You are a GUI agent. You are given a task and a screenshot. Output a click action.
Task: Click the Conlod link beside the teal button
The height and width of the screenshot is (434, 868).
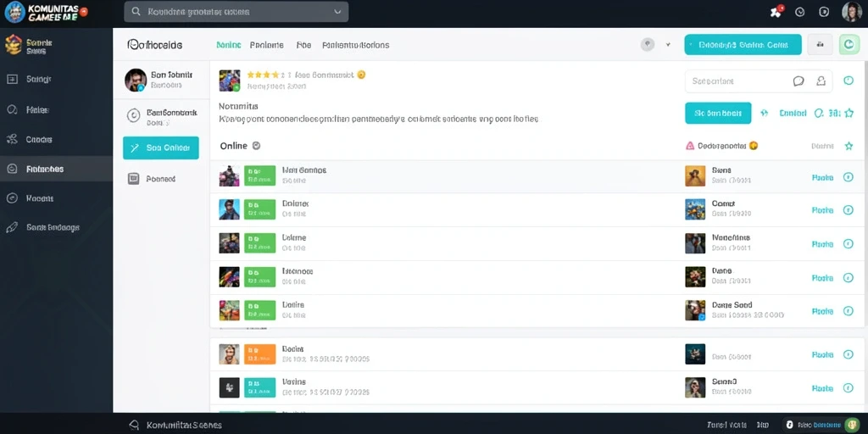tap(793, 113)
